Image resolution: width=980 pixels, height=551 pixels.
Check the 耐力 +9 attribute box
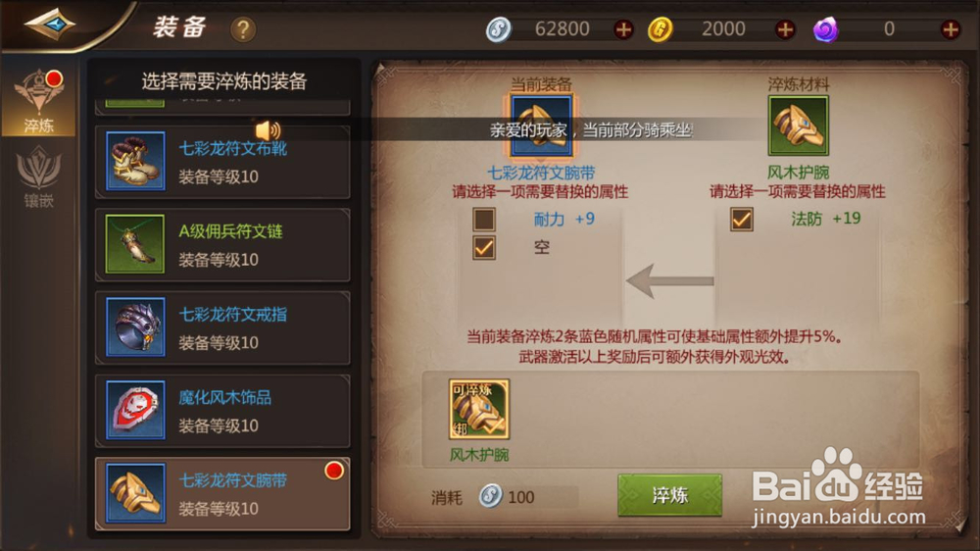click(x=484, y=220)
